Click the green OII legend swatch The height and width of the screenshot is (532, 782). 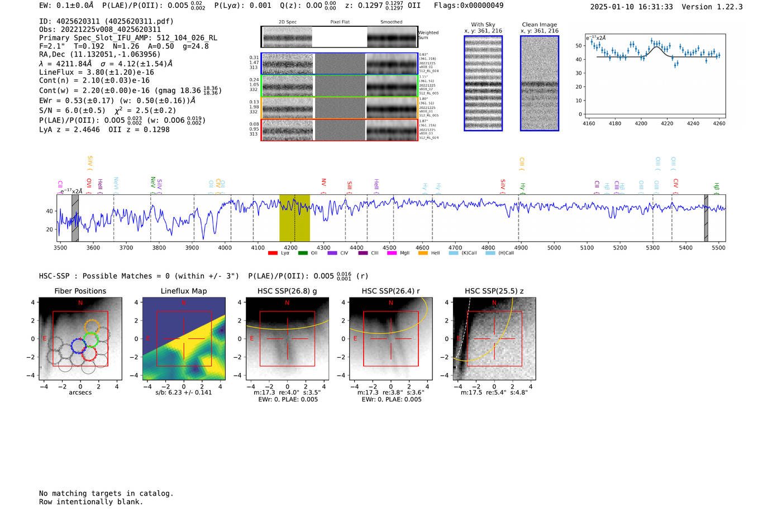(303, 253)
